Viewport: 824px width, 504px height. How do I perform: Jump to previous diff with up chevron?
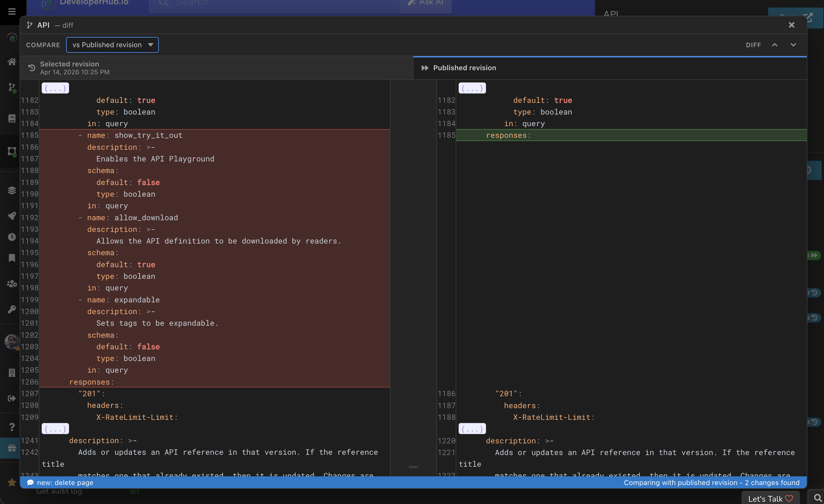774,45
